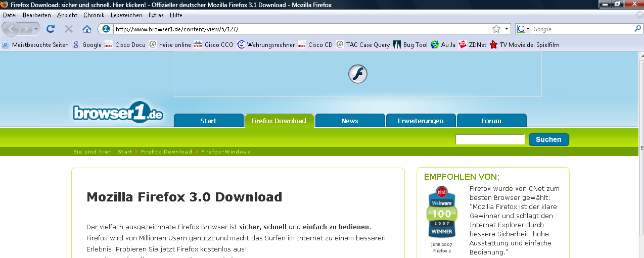Open the Ansicht menu
The image size is (644, 258).
point(67,15)
